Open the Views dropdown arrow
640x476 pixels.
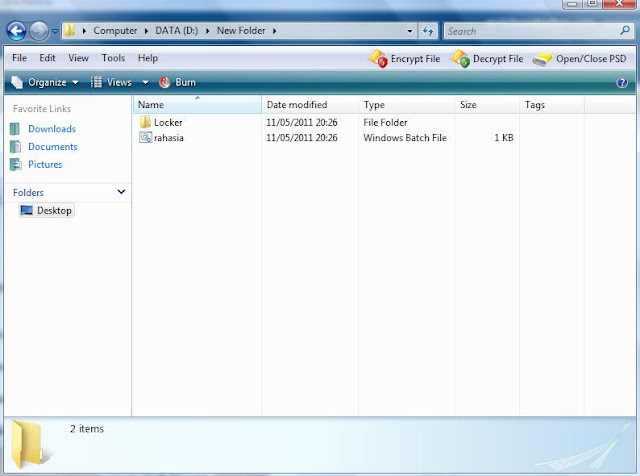coord(145,82)
